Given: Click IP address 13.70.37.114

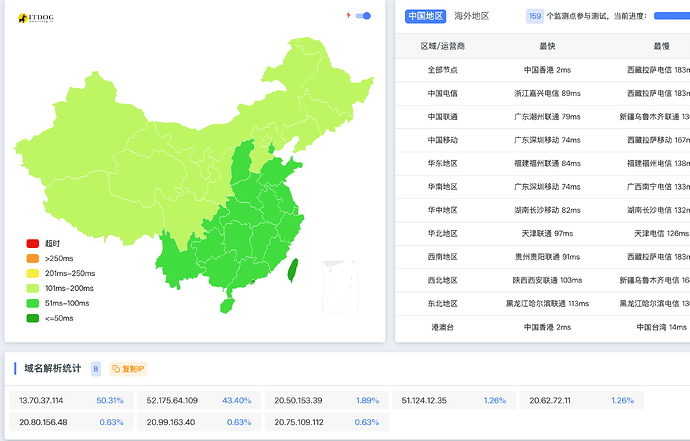Looking at the screenshot, I should point(41,400).
